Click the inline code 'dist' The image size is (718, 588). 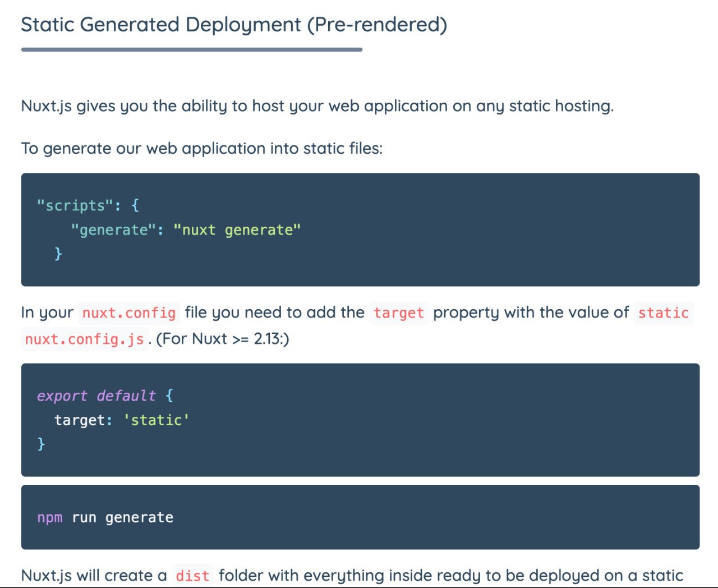192,576
